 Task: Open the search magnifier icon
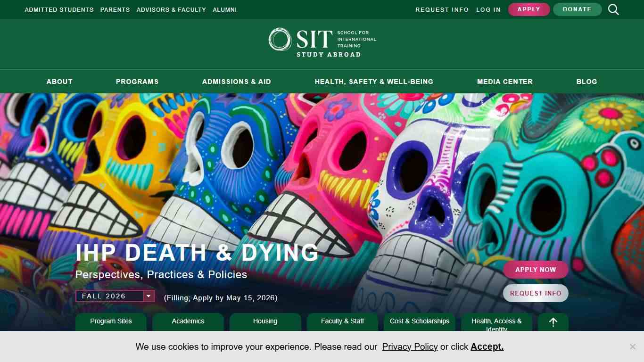[x=613, y=9]
